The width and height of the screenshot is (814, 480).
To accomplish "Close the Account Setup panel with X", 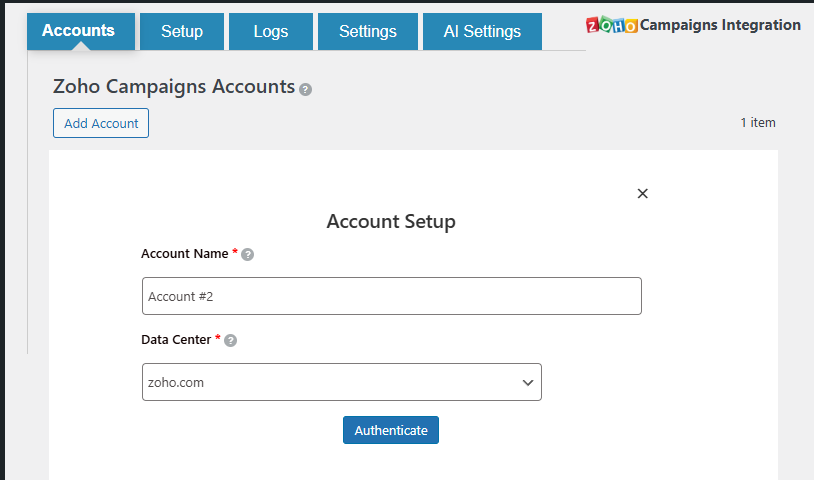I will [x=643, y=194].
